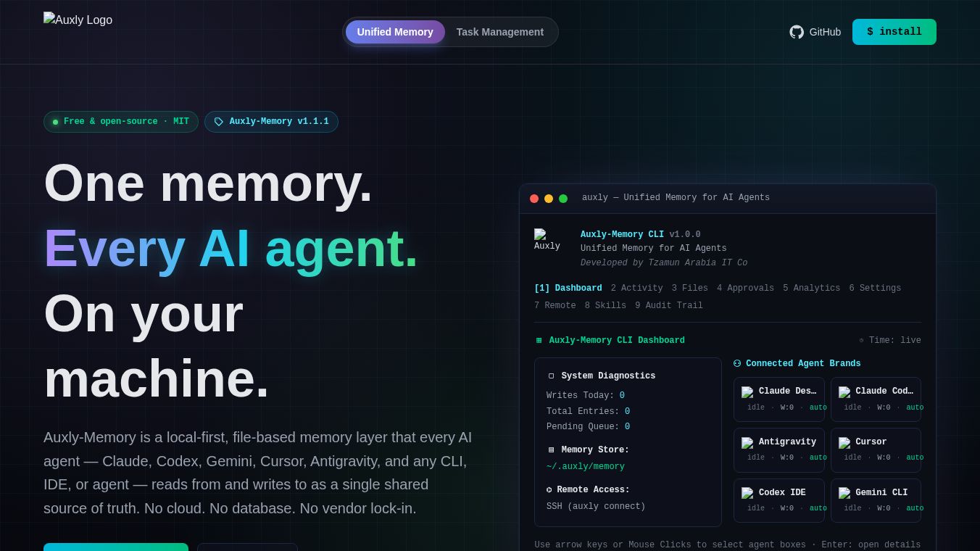Click the Codex IDE agent icon
The width and height of the screenshot is (980, 551).
tap(747, 494)
